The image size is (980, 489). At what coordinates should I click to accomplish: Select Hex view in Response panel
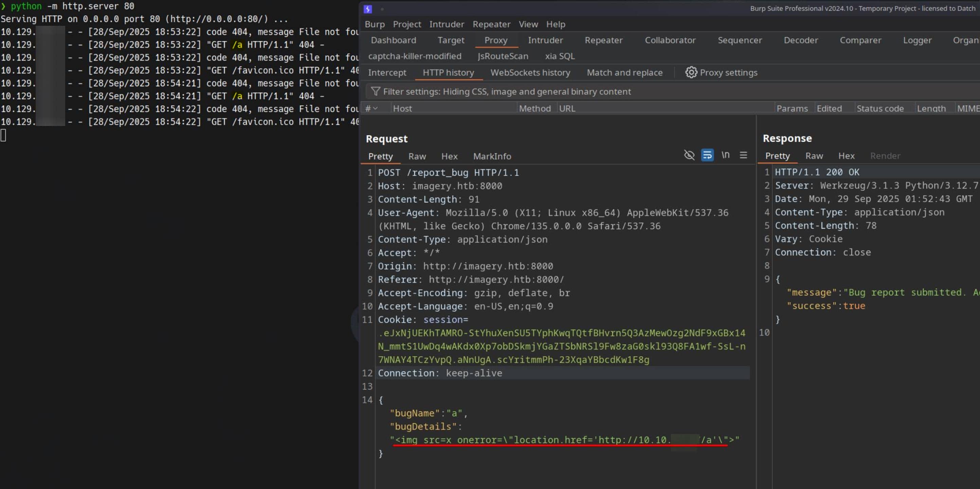pyautogui.click(x=846, y=156)
